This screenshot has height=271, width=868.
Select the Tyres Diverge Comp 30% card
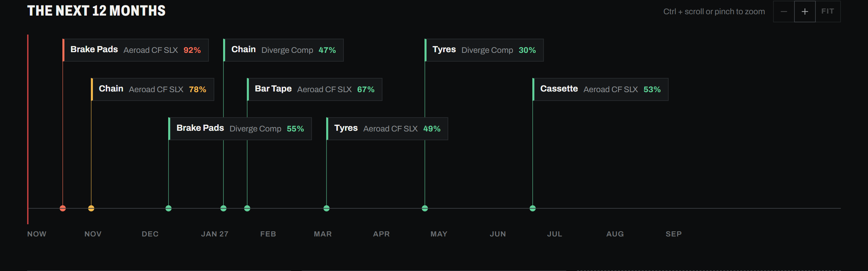(x=484, y=50)
